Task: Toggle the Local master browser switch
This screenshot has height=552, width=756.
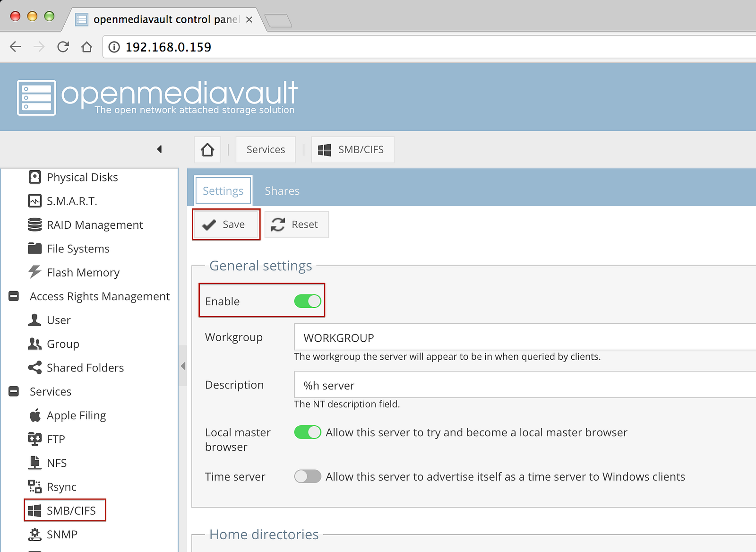Action: (308, 432)
